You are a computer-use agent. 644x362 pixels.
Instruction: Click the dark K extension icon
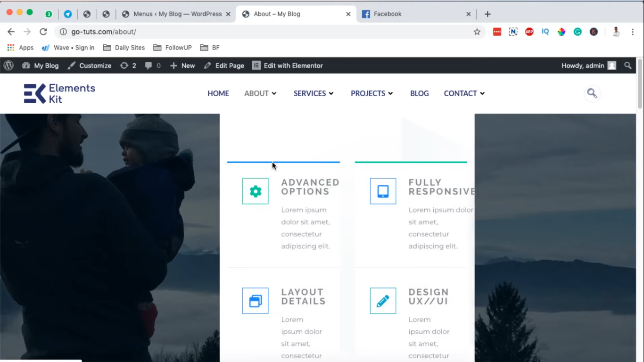click(594, 32)
